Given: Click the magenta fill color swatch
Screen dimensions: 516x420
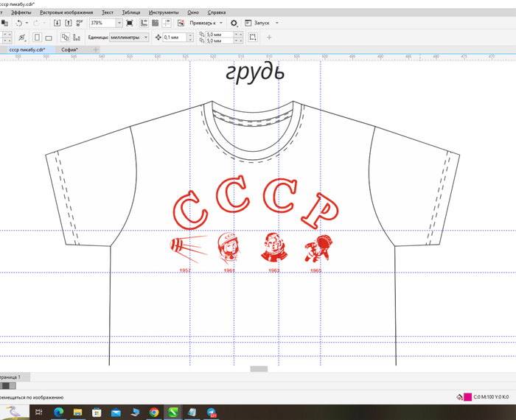Looking at the screenshot, I should [467, 397].
